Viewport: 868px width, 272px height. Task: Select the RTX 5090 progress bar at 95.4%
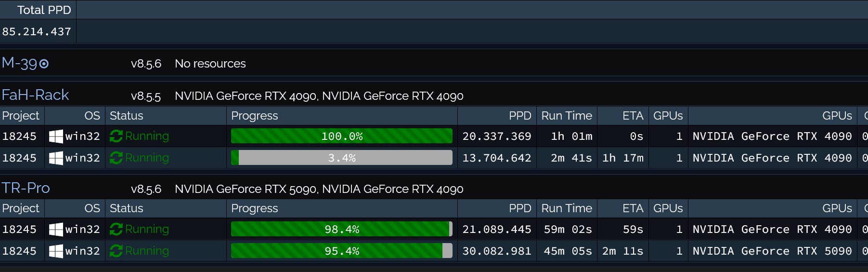pyautogui.click(x=342, y=251)
